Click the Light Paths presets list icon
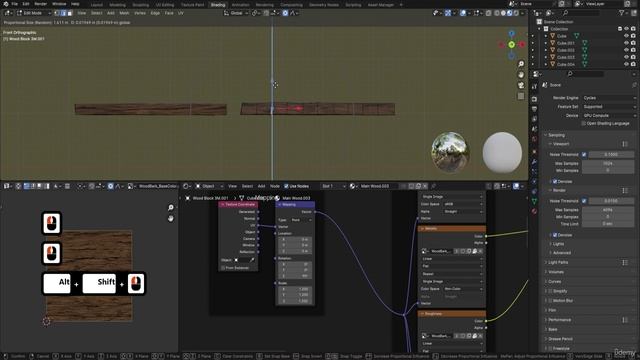The height and width of the screenshot is (360, 640). pos(625,262)
